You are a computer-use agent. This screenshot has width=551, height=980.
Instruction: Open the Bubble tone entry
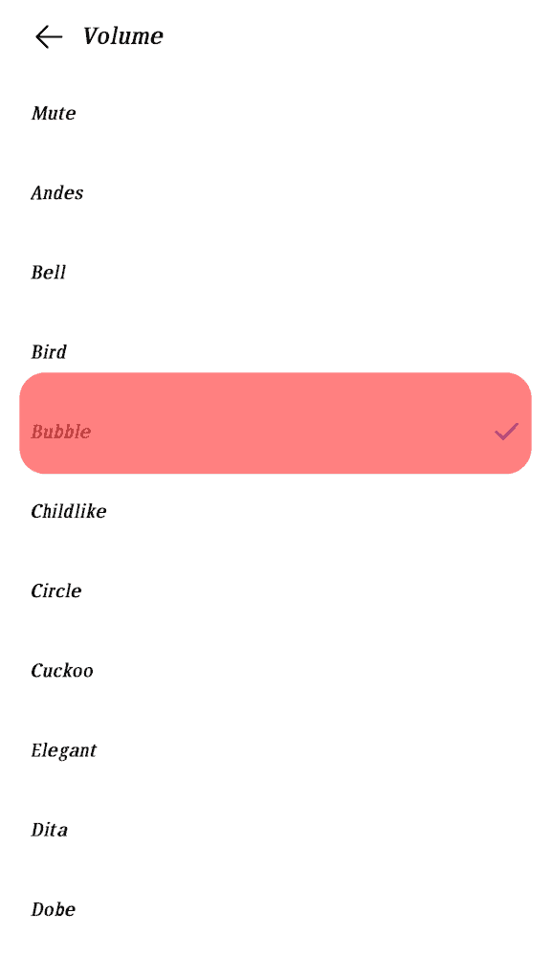(61, 432)
